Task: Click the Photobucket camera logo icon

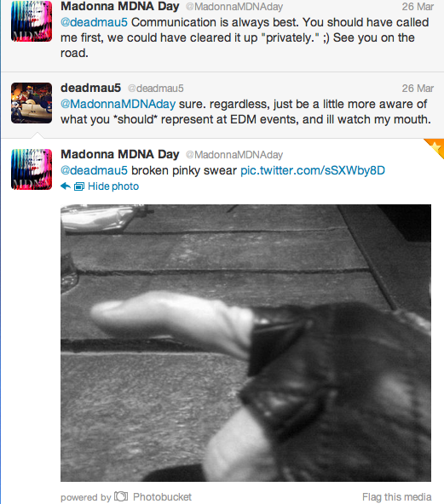Action: click(x=121, y=496)
